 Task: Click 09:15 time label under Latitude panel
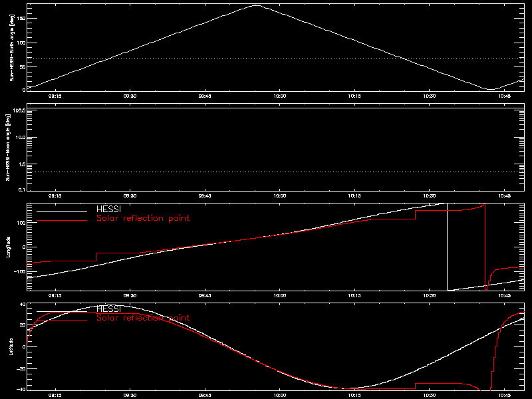coord(55,395)
